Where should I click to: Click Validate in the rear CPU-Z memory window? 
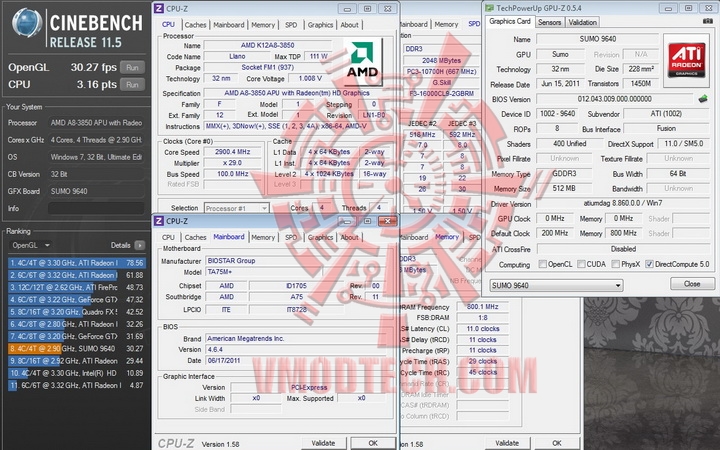click(507, 443)
